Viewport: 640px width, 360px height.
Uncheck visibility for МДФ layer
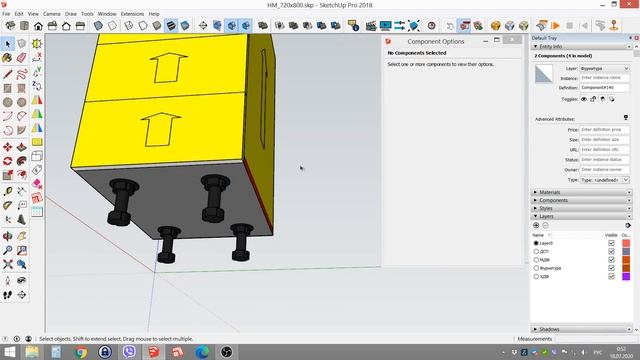click(x=611, y=260)
